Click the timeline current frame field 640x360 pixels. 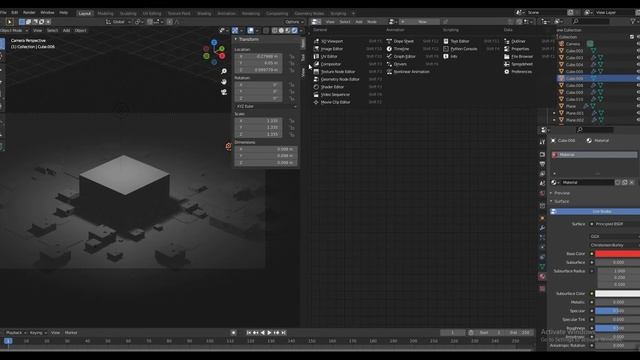pos(452,333)
